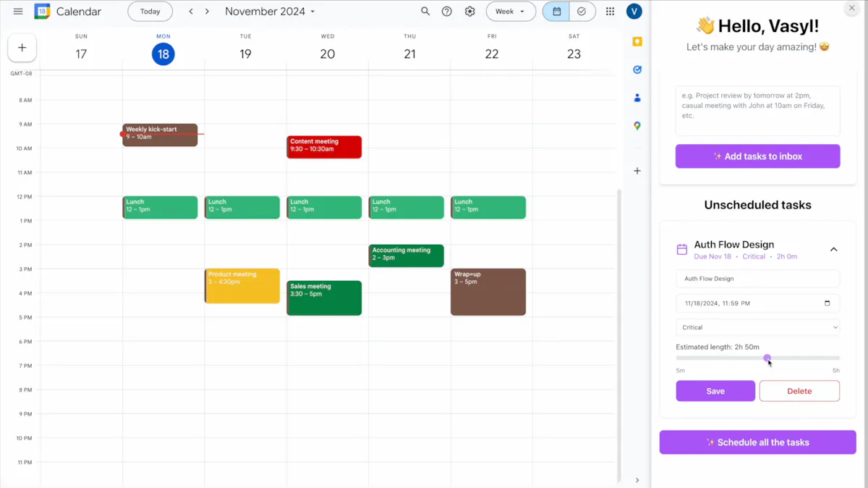Screen dimensions: 868x488
Task: Open the Wrap=up event on Friday
Action: pyautogui.click(x=488, y=293)
